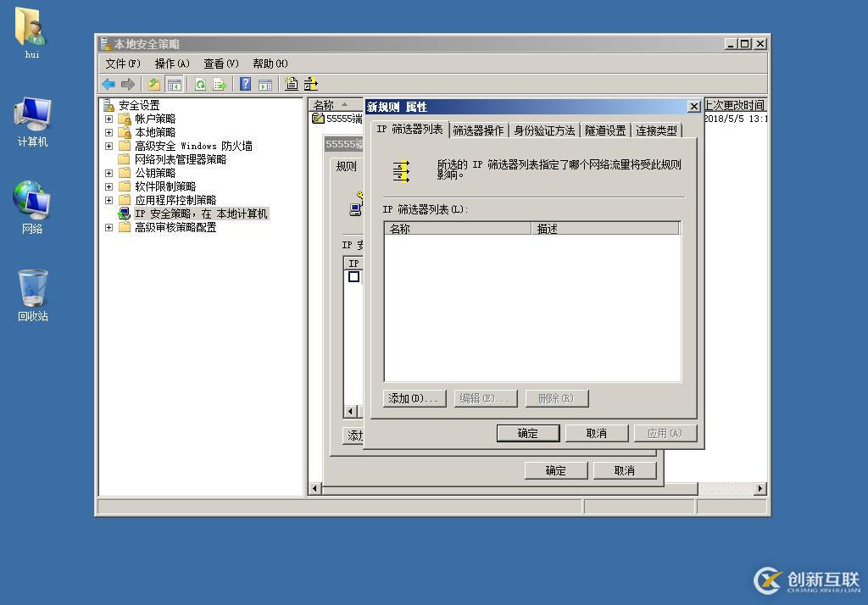Select the 计算机 desktop icon
This screenshot has height=605, width=868.
pos(32,122)
